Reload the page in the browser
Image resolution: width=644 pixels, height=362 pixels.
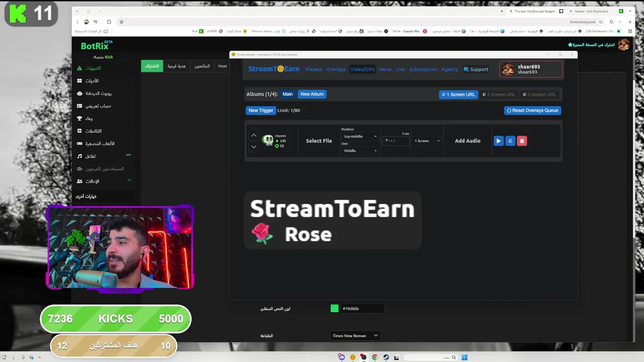point(611,22)
